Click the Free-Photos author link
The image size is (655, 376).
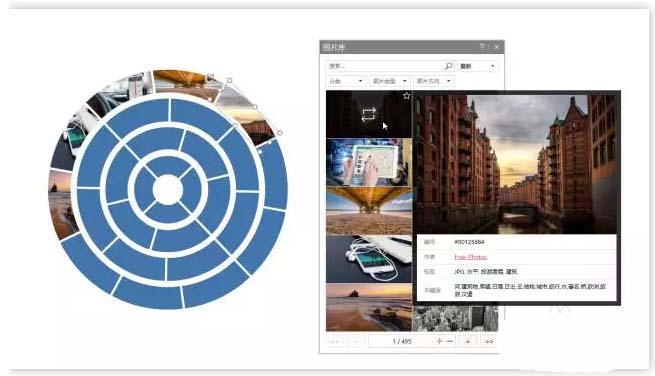click(470, 257)
